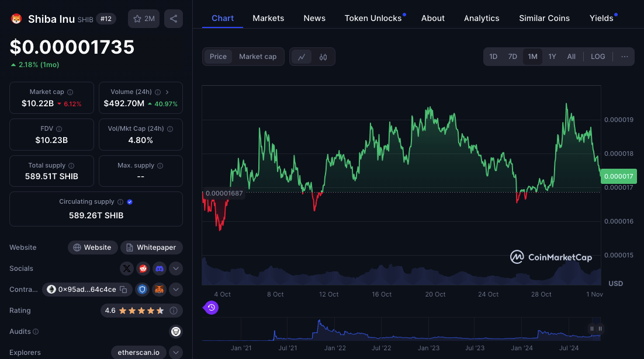Image resolution: width=644 pixels, height=359 pixels.
Task: Open etherscan.io explorer link
Action: (x=139, y=353)
